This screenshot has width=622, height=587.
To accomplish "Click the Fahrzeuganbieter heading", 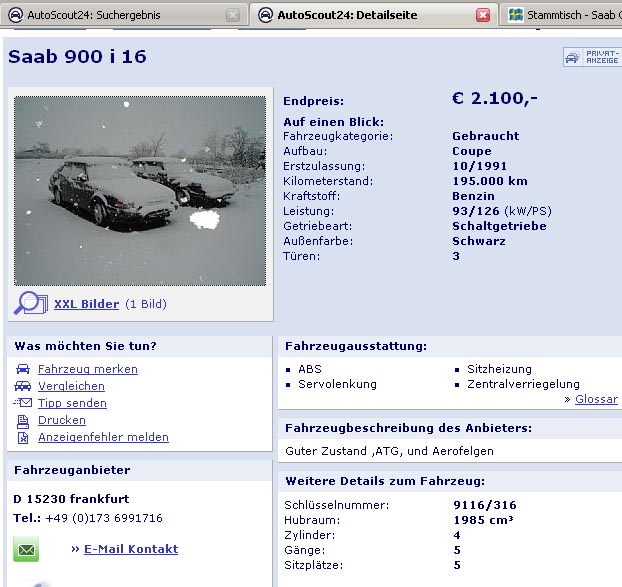I will point(72,470).
